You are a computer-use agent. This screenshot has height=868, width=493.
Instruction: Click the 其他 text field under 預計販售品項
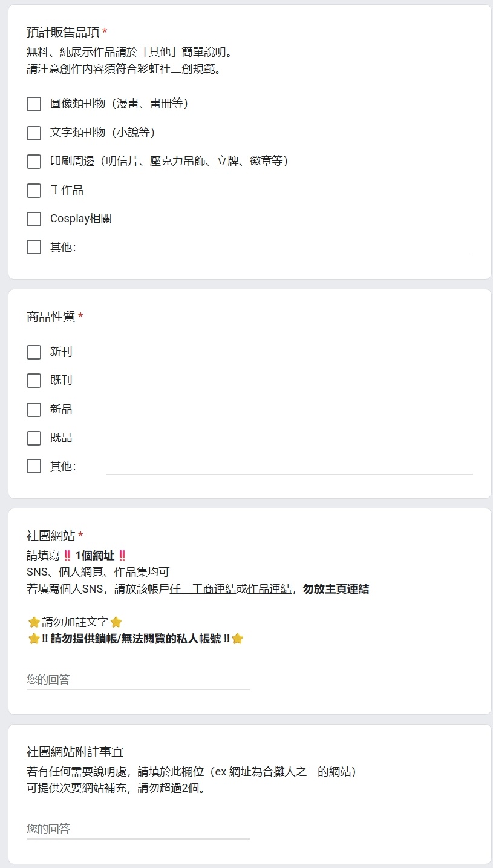click(290, 247)
